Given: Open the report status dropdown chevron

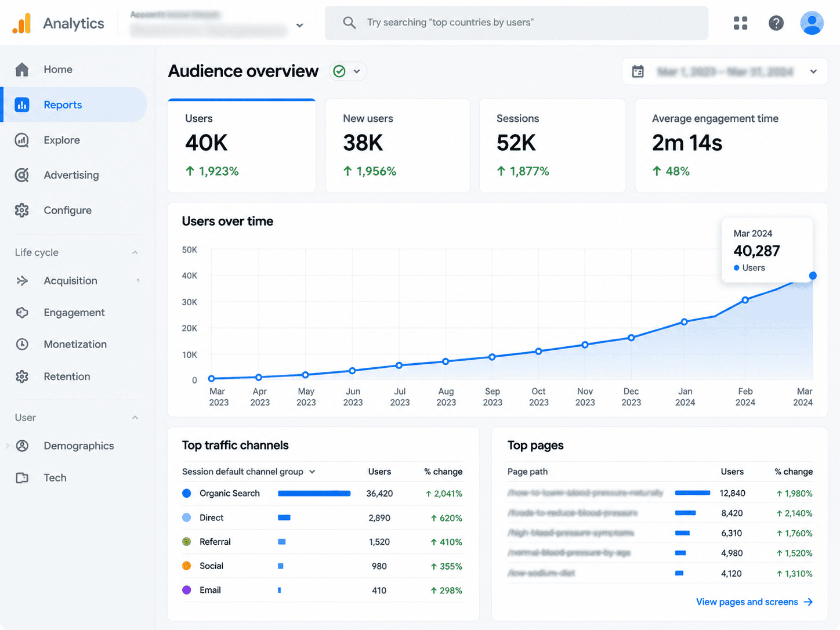Looking at the screenshot, I should click(357, 71).
